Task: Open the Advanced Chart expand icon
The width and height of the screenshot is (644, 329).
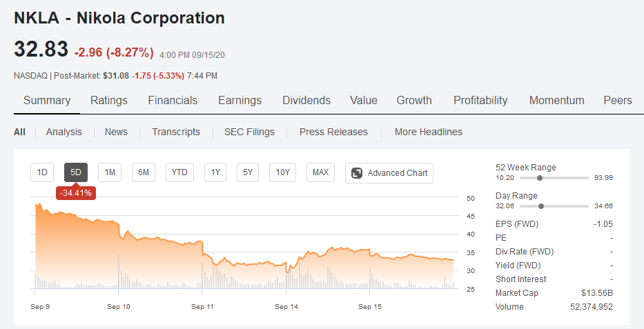Action: 357,173
